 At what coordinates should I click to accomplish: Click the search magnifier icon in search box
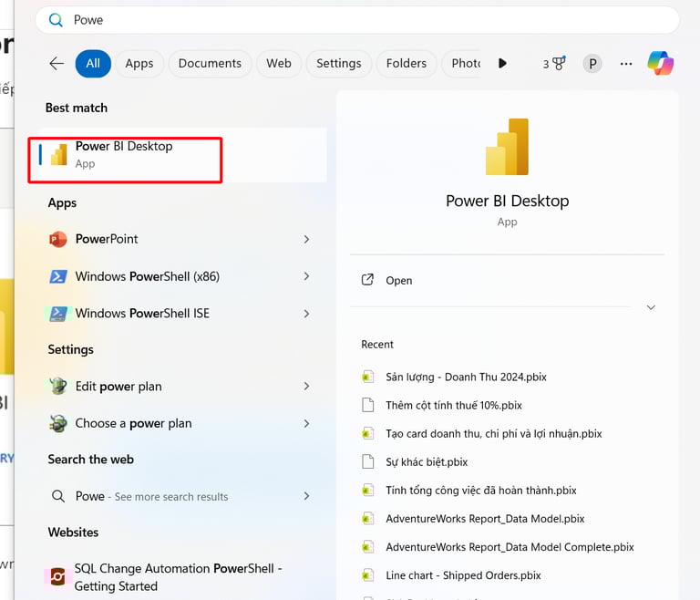[x=56, y=20]
